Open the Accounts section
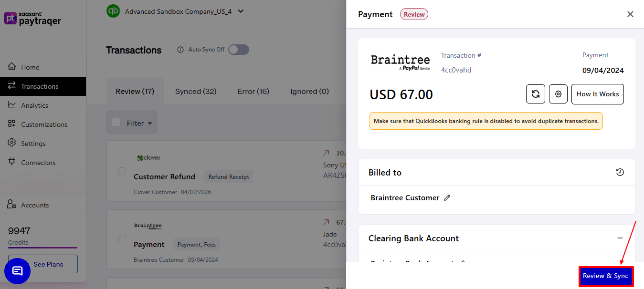The width and height of the screenshot is (644, 289). pyautogui.click(x=35, y=205)
